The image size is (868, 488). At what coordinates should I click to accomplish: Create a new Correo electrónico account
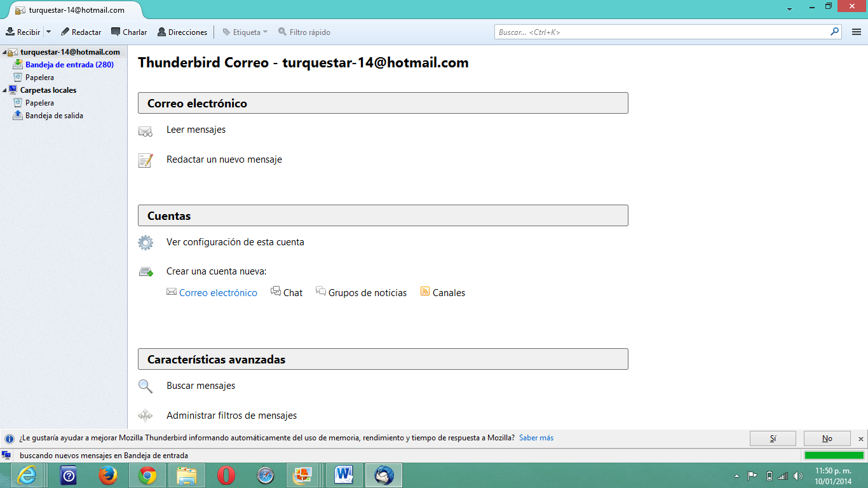pos(218,293)
